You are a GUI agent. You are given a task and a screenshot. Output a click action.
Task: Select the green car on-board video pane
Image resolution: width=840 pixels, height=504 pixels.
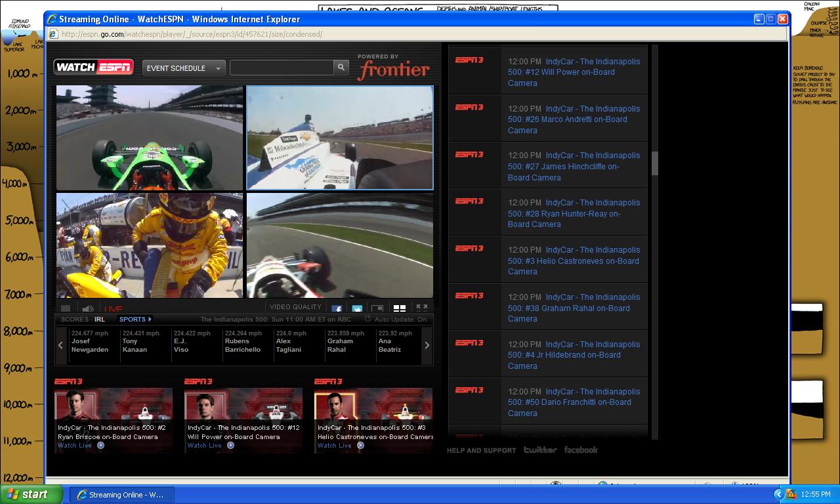coord(150,138)
